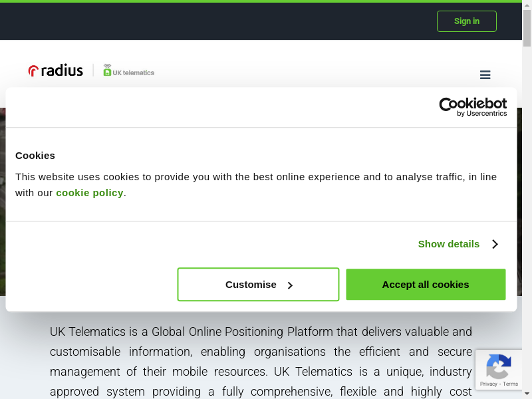Click the scrollbar up arrow
532x399 pixels.
[x=527, y=5]
